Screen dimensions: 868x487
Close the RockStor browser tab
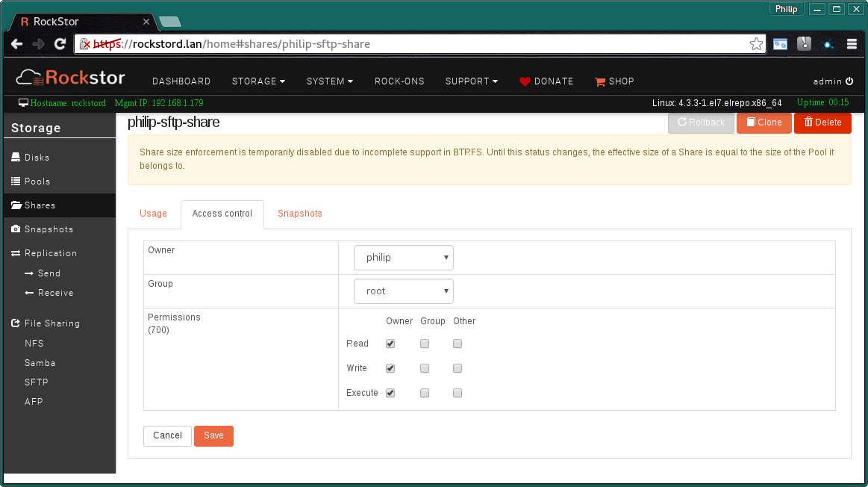(146, 22)
